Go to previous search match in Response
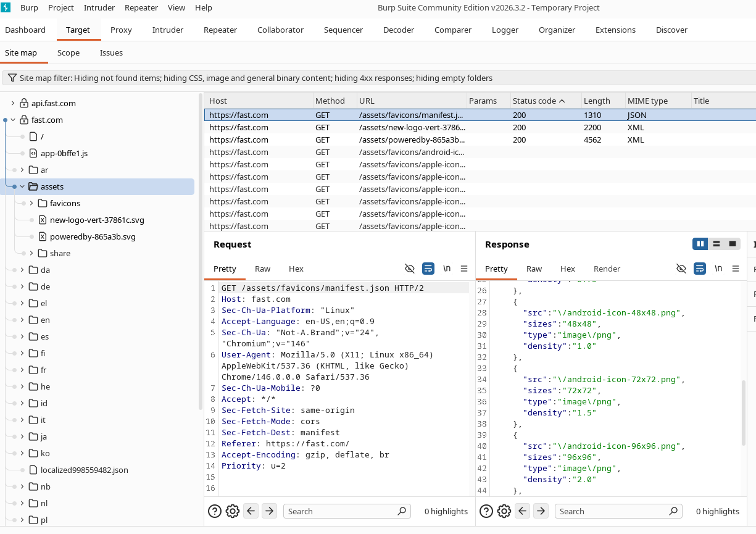Screen dimensions: 756x534 coord(522,511)
